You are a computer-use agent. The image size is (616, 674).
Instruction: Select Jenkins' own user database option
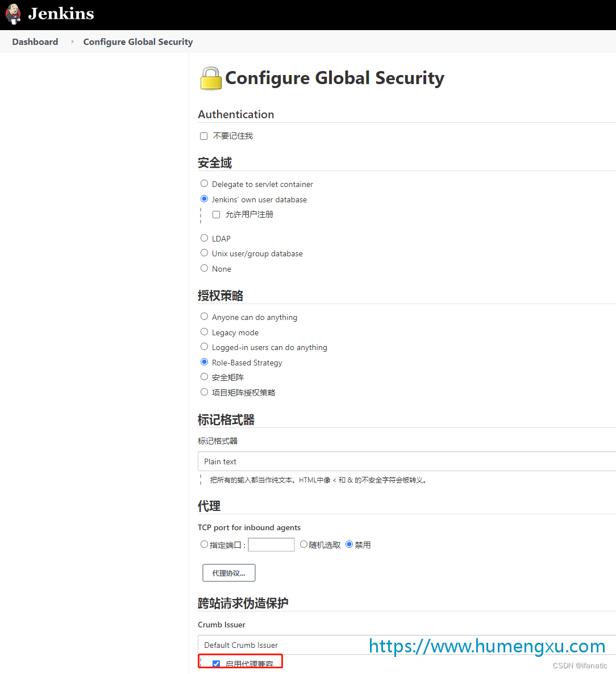tap(204, 199)
